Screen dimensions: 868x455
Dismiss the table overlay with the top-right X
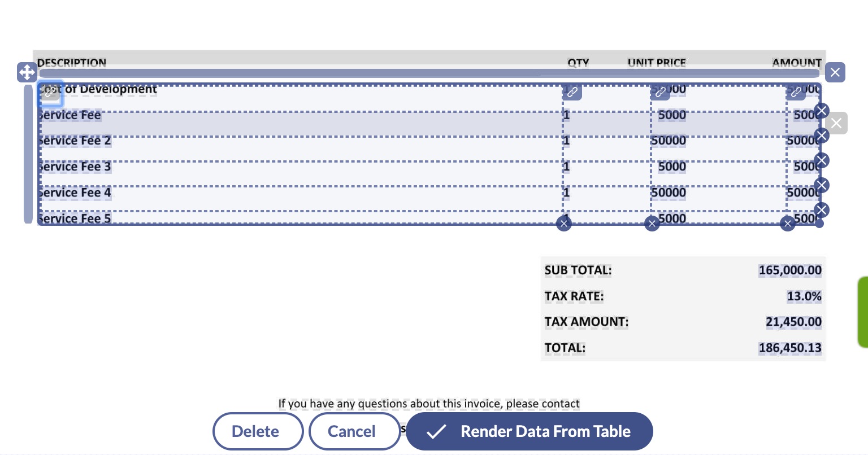coord(835,72)
